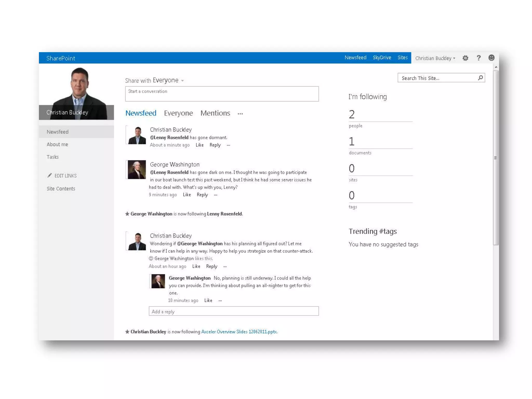Click the smiley feedback icon

click(x=491, y=58)
